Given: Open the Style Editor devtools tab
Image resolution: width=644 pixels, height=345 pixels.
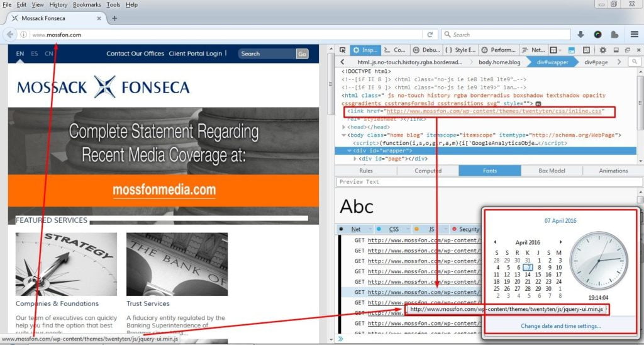Looking at the screenshot, I should tap(460, 50).
